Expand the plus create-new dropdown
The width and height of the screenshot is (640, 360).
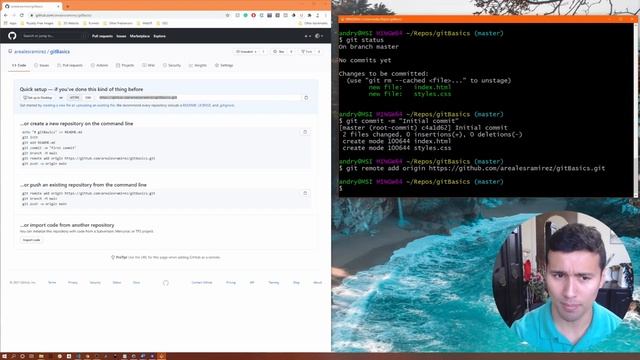307,36
